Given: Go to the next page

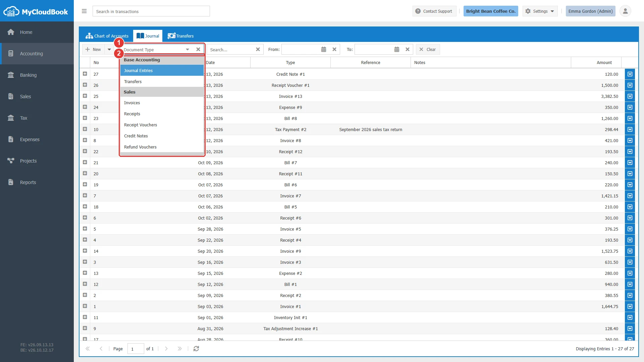Looking at the screenshot, I should (166, 349).
